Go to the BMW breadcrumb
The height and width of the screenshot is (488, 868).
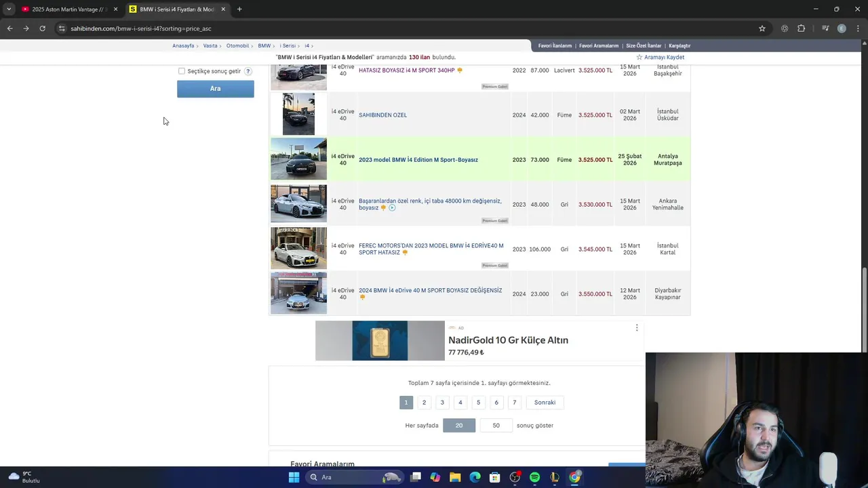click(264, 46)
